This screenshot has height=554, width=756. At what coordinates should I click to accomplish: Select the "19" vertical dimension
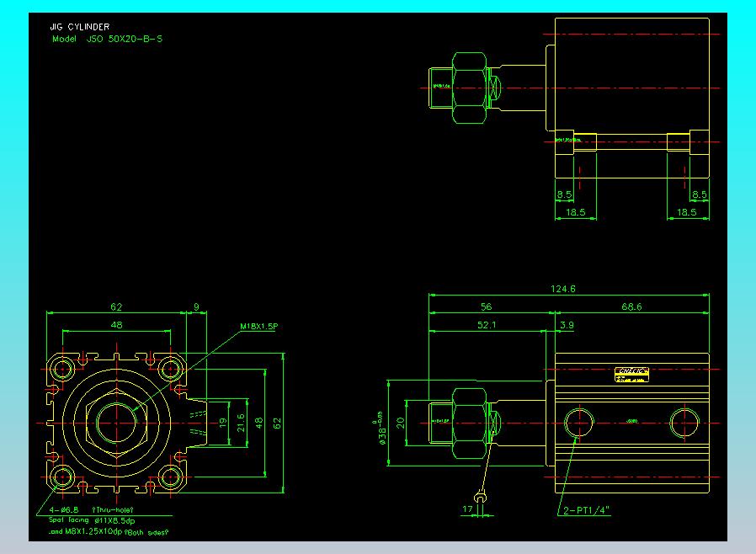click(x=223, y=423)
